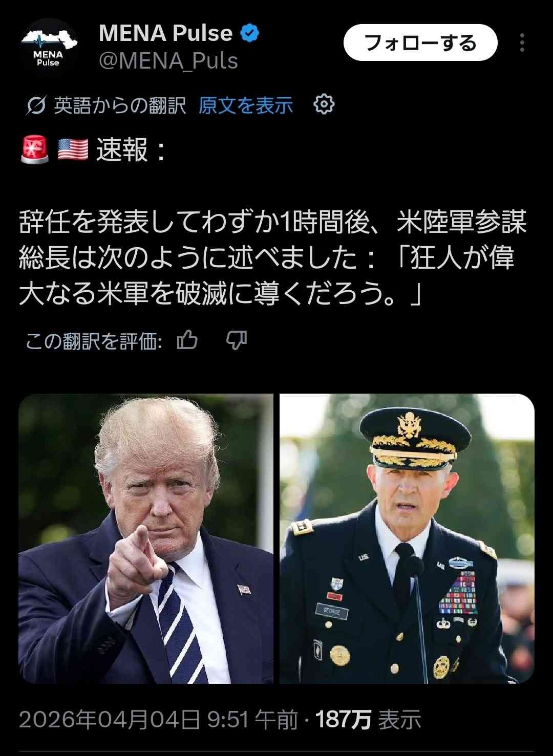Rate translation with thumbs up

pos(187,340)
